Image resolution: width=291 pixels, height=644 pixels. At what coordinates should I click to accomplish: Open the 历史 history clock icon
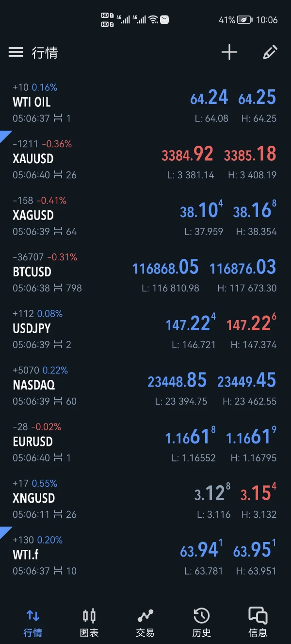(x=201, y=616)
